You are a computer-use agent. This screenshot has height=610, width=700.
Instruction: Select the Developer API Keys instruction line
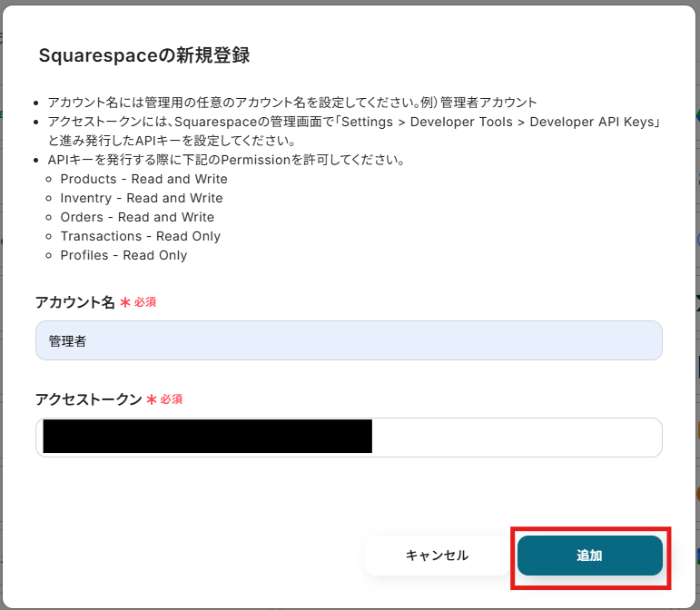[x=353, y=132]
